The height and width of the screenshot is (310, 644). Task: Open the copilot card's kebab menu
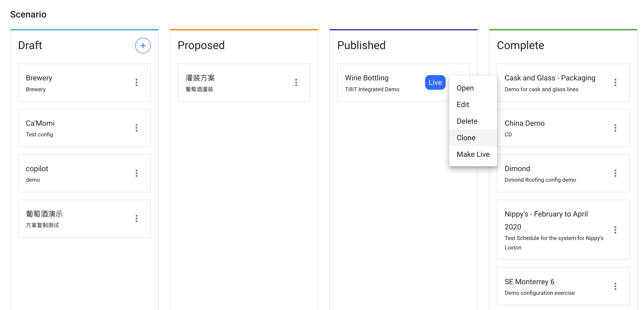[137, 173]
